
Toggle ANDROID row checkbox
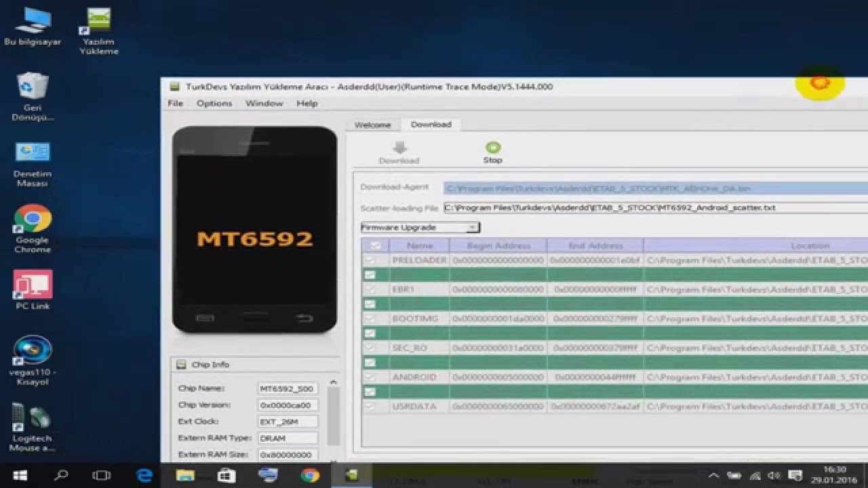[x=370, y=377]
